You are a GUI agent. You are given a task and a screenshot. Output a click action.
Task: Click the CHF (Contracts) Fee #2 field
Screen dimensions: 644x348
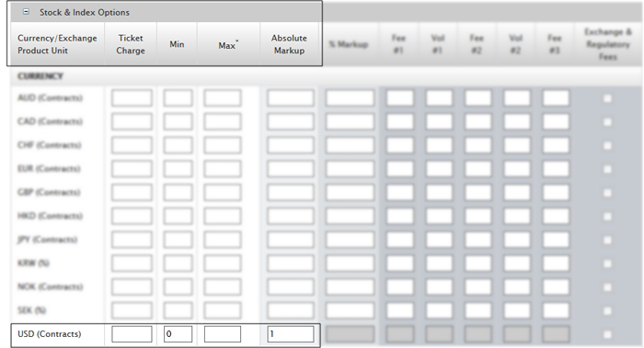pos(477,145)
